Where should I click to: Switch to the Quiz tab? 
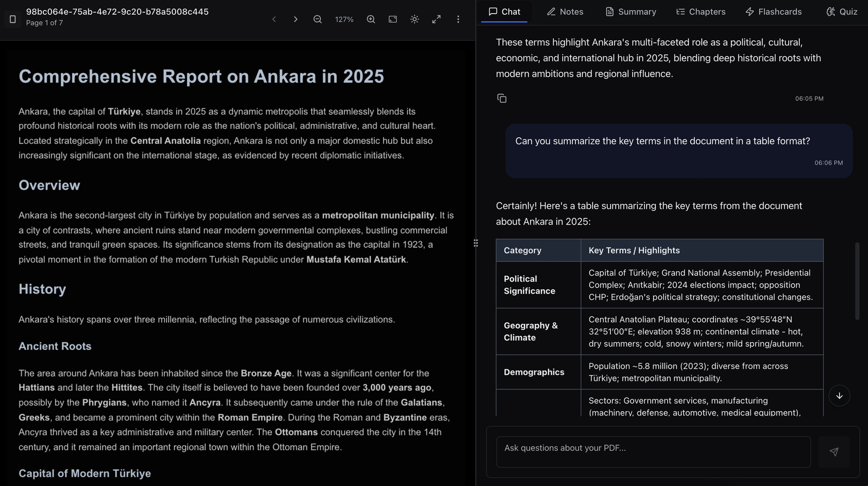tap(841, 12)
